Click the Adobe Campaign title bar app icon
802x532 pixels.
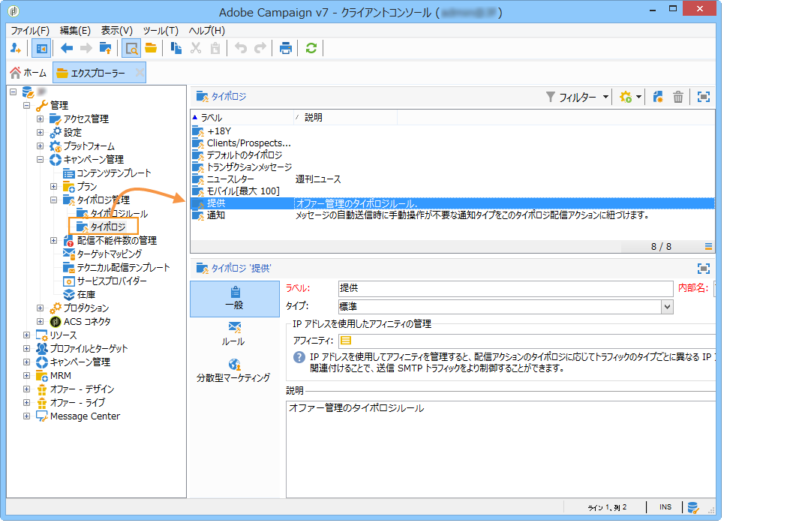pos(14,11)
